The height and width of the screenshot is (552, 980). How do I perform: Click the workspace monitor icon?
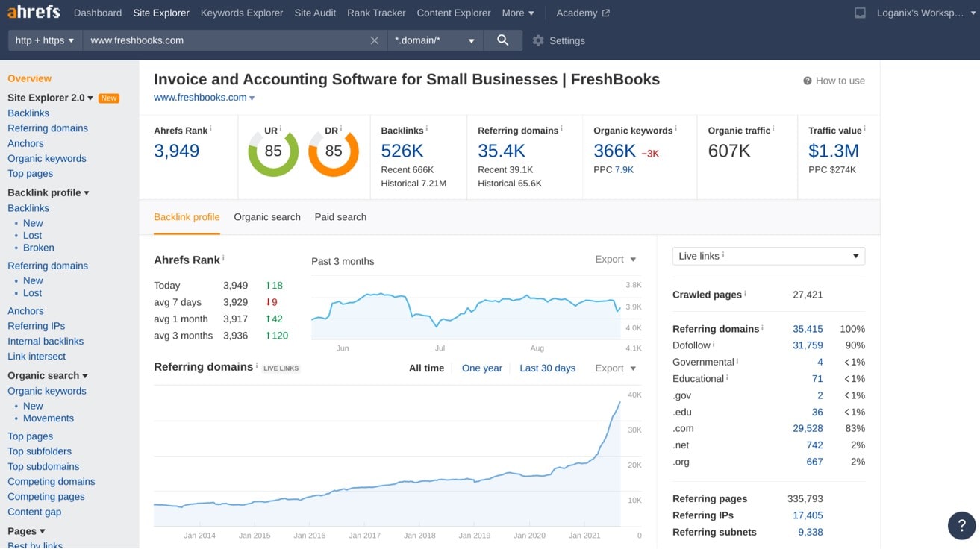coord(860,13)
